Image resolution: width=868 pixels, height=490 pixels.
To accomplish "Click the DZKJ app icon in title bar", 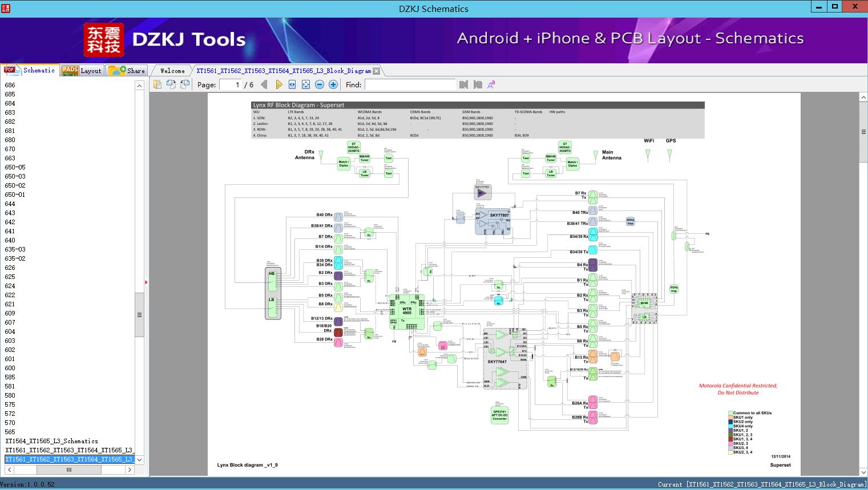I will click(6, 8).
